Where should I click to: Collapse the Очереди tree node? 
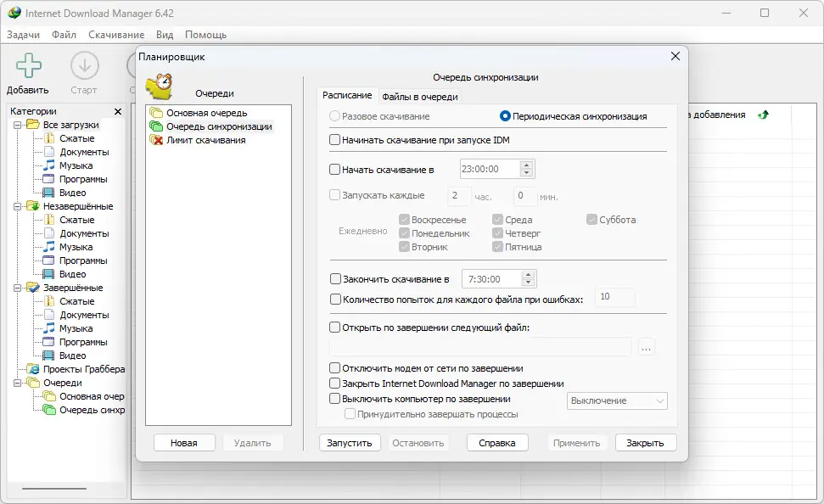17,384
